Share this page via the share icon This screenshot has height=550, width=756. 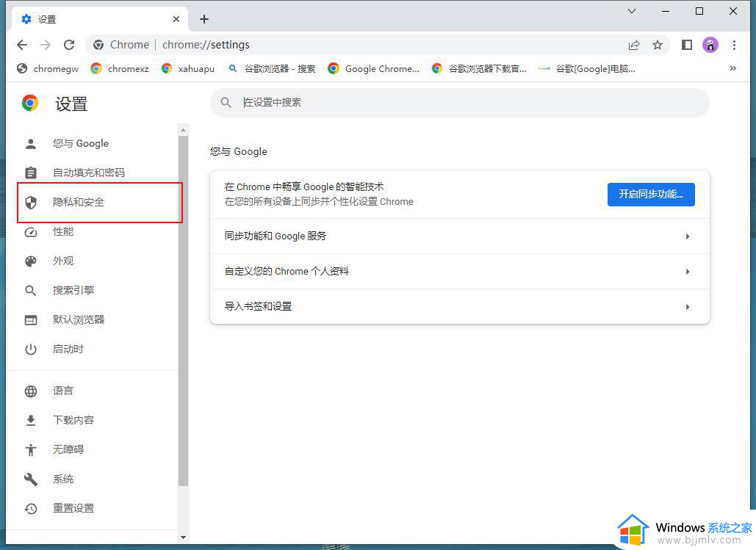[634, 45]
